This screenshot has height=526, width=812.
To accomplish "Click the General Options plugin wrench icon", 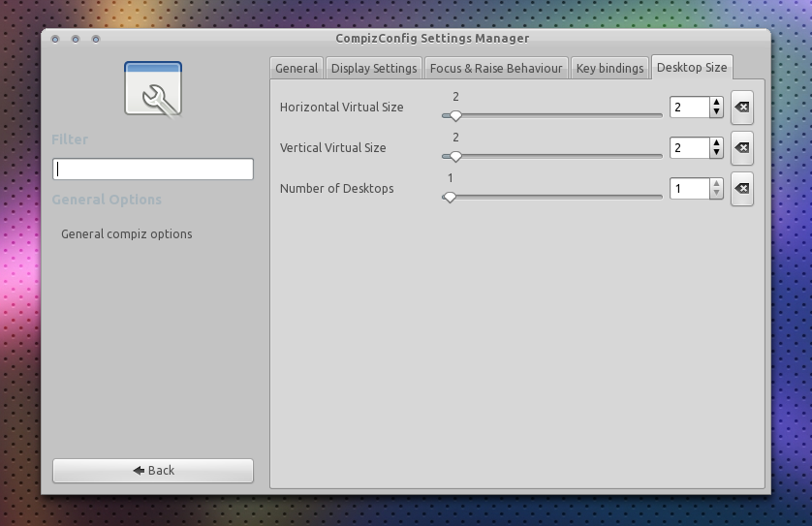I will point(153,89).
